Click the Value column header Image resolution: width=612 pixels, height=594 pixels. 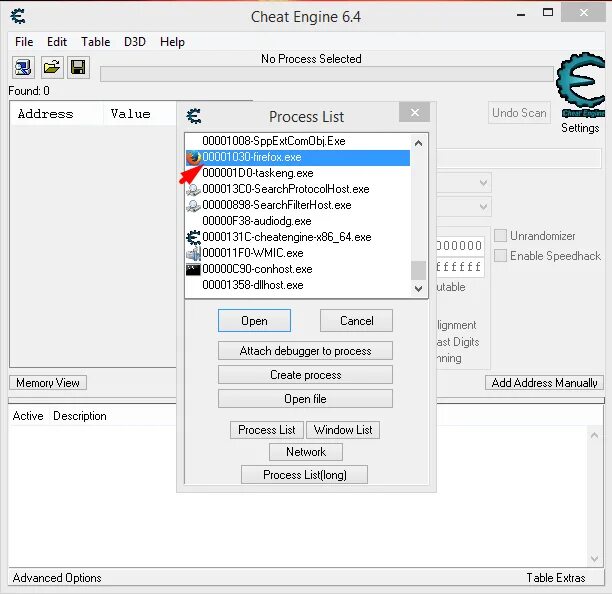[x=140, y=114]
